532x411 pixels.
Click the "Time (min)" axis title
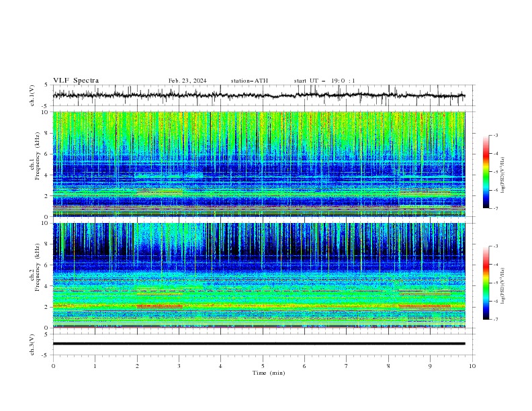pos(269,373)
